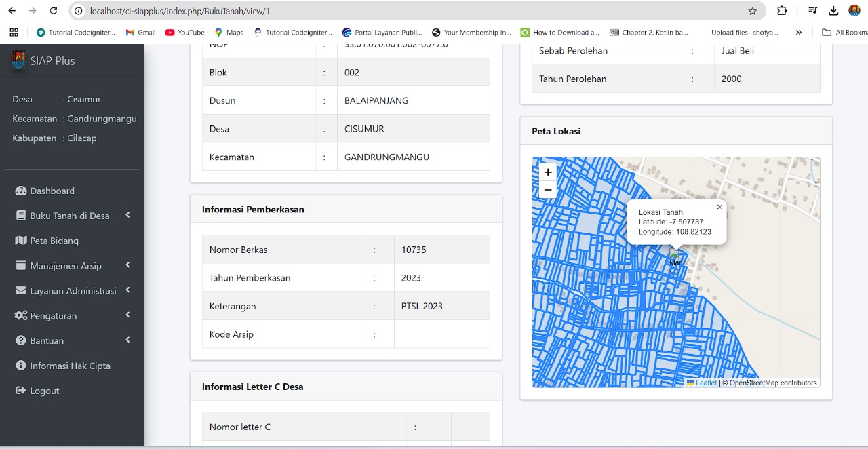The width and height of the screenshot is (868, 449).
Task: Close the Lokasi Tanah map popup
Action: pyautogui.click(x=719, y=207)
